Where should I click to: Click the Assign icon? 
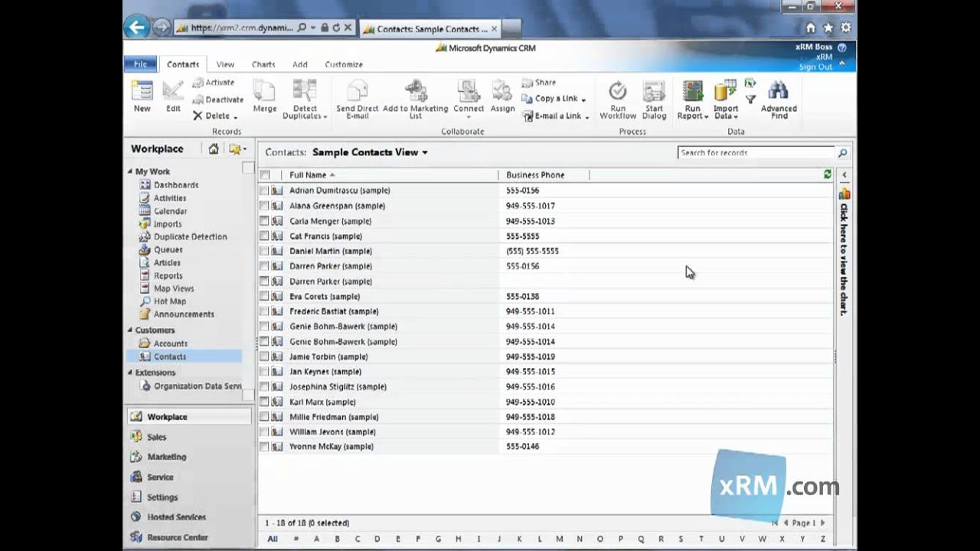(502, 92)
